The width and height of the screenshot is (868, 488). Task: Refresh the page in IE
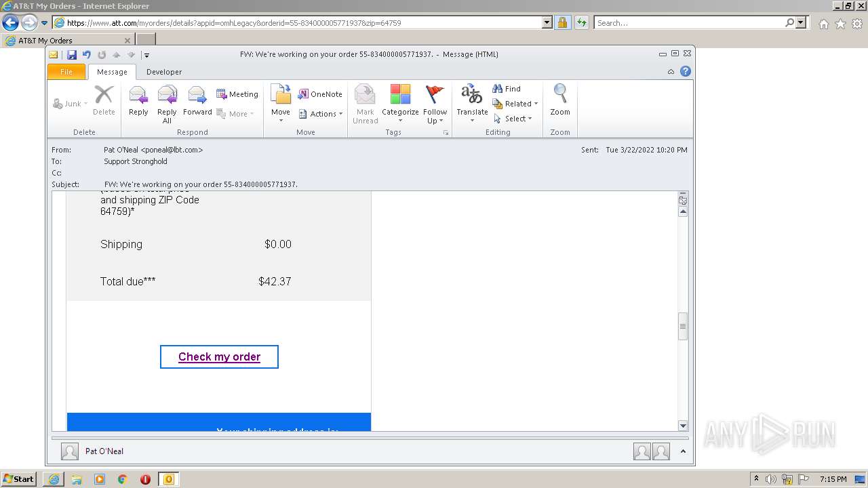point(581,22)
